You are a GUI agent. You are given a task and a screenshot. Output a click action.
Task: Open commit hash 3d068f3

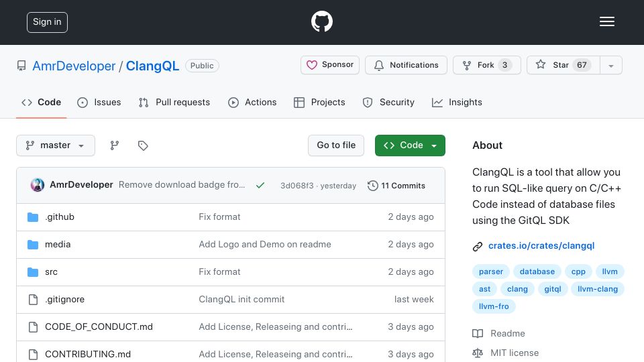point(297,186)
